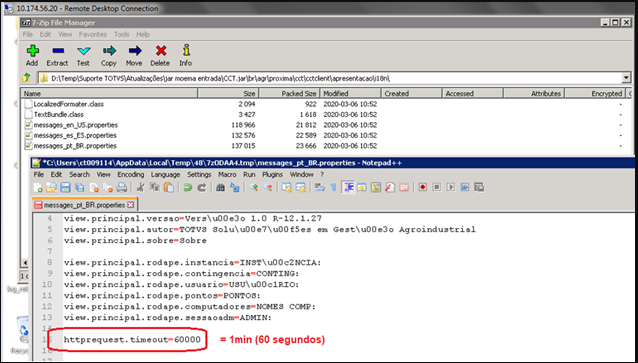This screenshot has height=363, width=638.
Task: Open the Favorites menu in 7-Zip
Action: click(93, 35)
